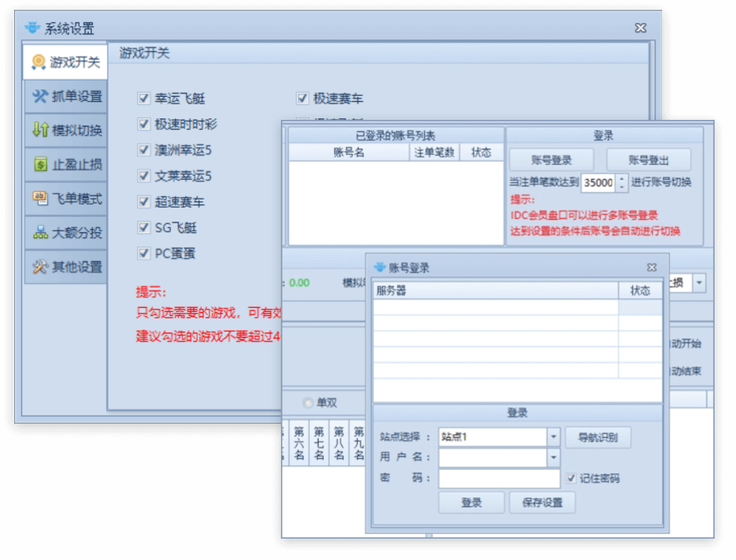Expand the 站点选择 dropdown
The image size is (736, 560).
pyautogui.click(x=554, y=437)
